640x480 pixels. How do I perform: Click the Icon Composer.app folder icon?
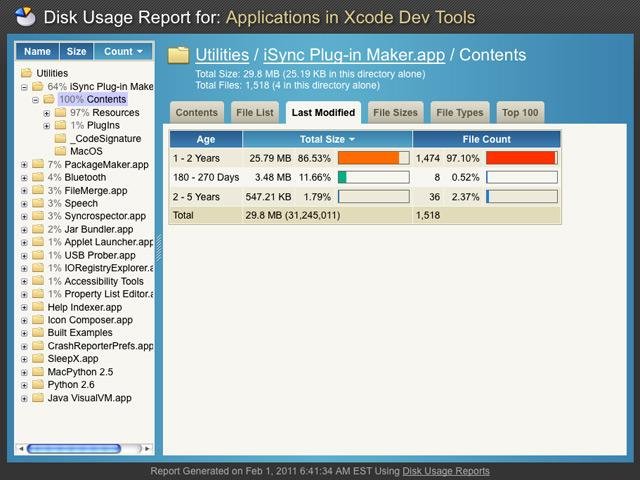[38, 320]
